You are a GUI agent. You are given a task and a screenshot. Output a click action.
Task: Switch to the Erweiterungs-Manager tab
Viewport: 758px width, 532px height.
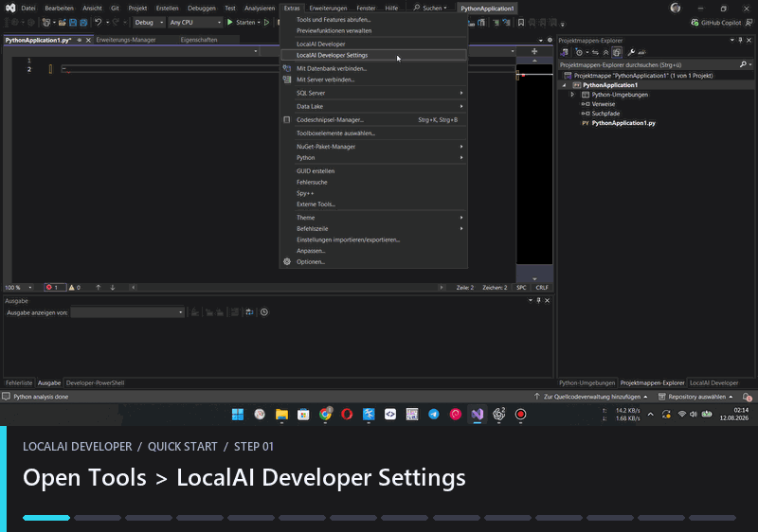click(x=126, y=40)
